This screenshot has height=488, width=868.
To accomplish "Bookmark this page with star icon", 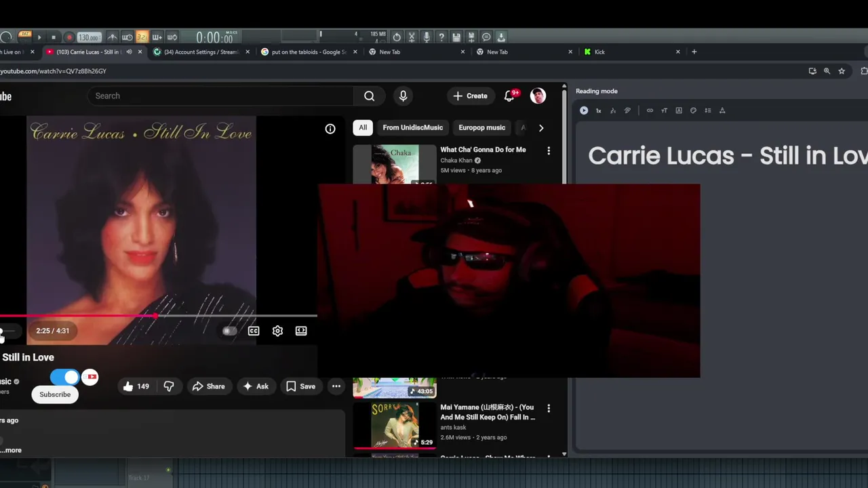I will (x=842, y=71).
